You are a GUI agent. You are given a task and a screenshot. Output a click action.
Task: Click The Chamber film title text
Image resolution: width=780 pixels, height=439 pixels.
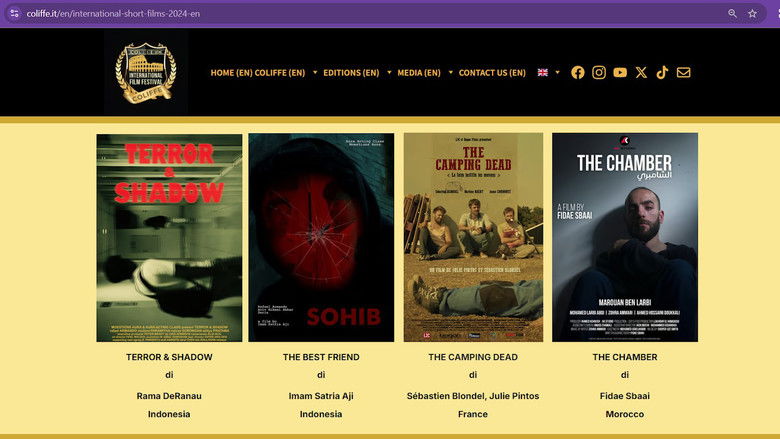pos(624,357)
